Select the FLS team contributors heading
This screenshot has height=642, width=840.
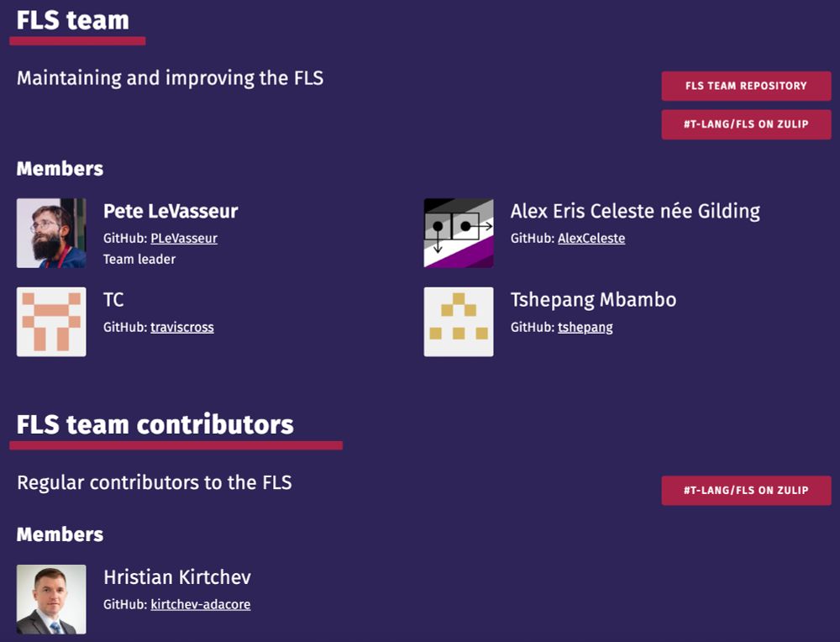pyautogui.click(x=154, y=424)
